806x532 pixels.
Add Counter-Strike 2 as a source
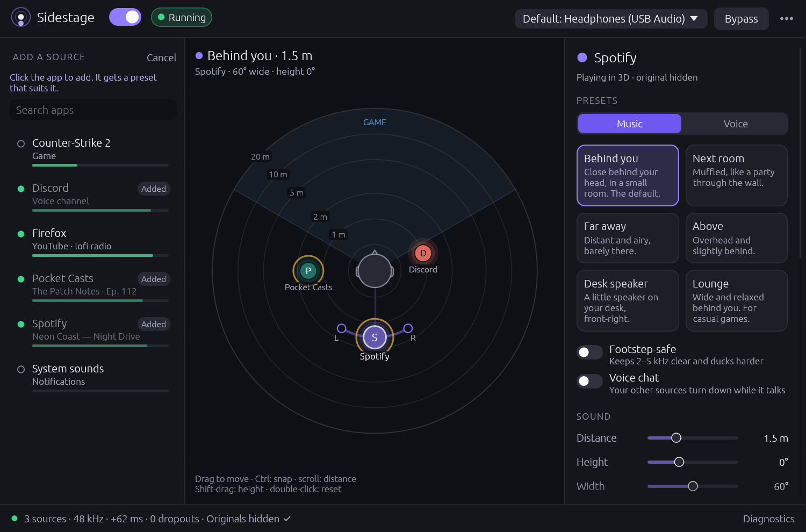pos(93,151)
